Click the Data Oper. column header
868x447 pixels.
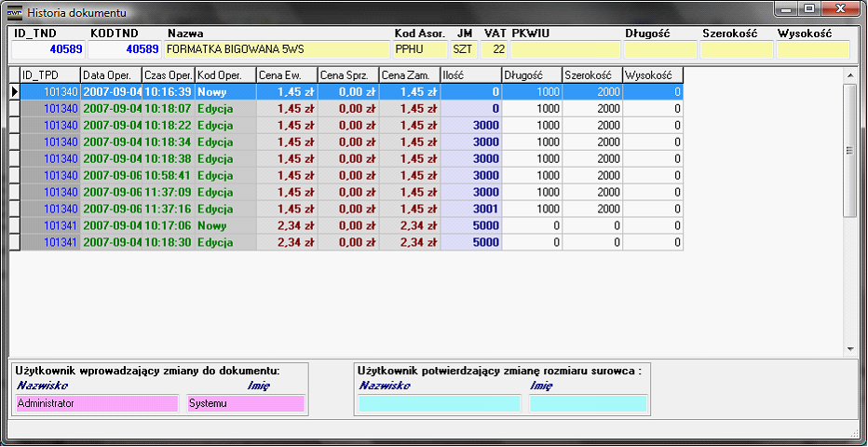[x=111, y=74]
